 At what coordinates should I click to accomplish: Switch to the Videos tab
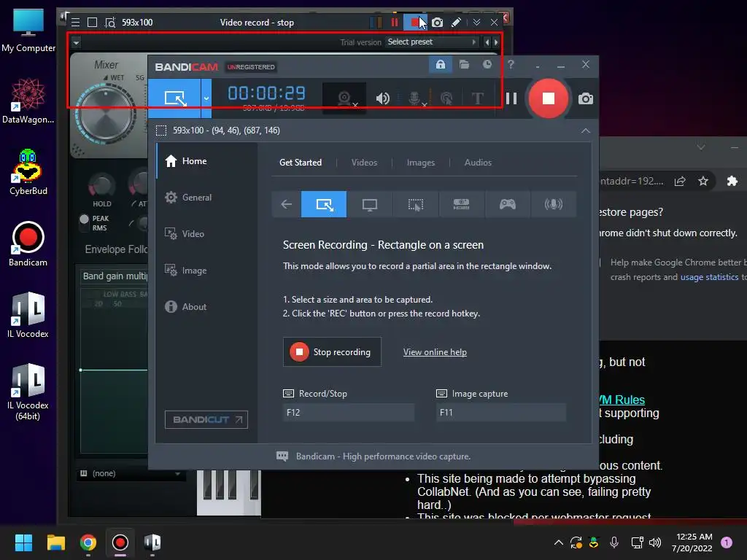click(x=364, y=163)
